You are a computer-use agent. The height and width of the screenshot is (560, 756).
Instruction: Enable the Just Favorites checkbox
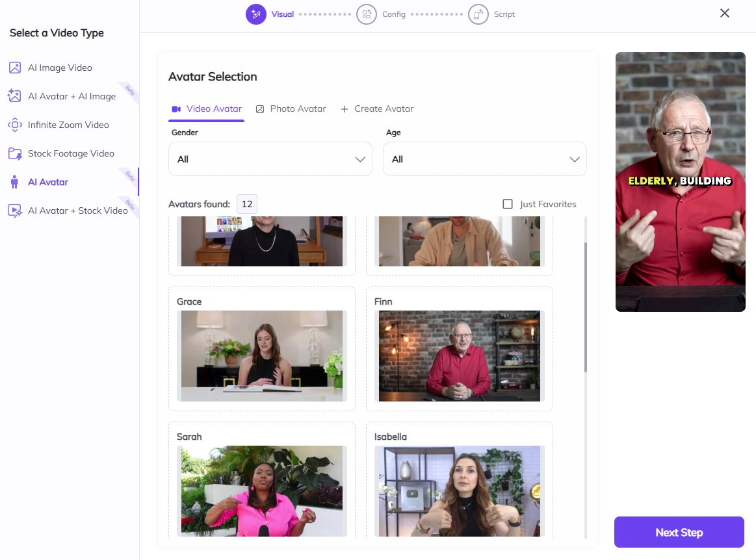tap(508, 205)
